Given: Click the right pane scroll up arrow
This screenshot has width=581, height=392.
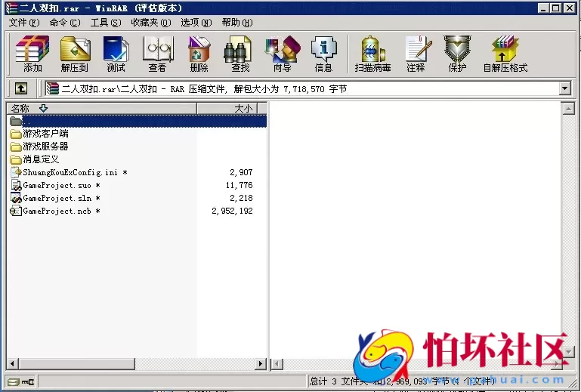Looking at the screenshot, I should click(x=568, y=109).
